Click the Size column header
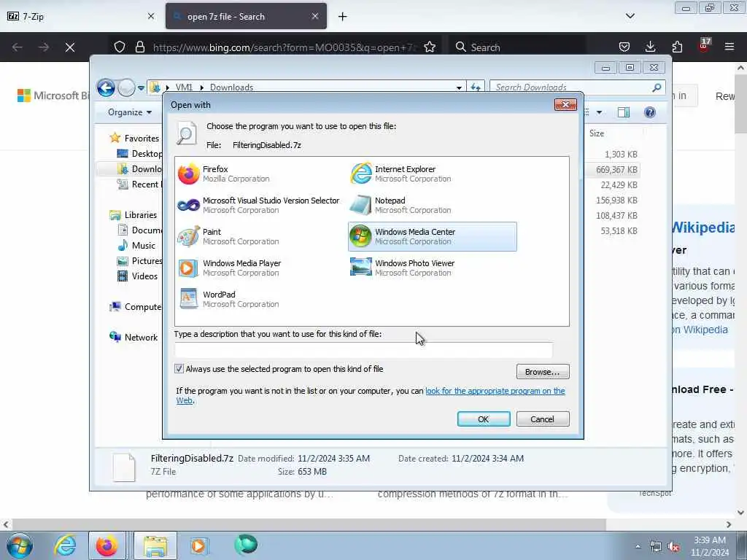 (x=597, y=133)
